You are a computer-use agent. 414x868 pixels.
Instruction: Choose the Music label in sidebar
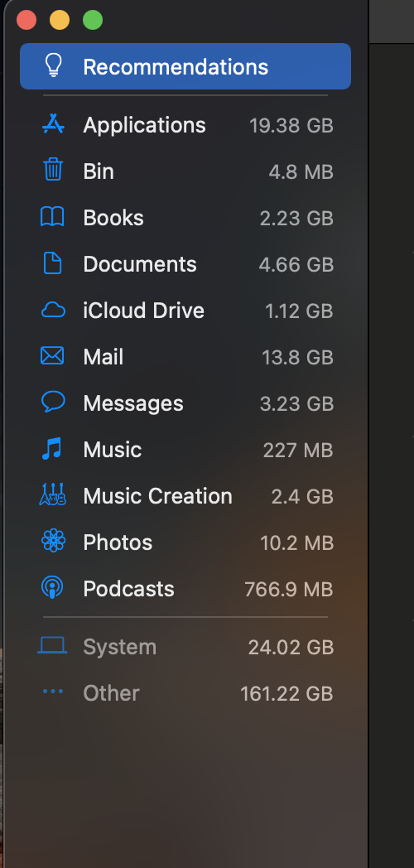[x=113, y=450]
